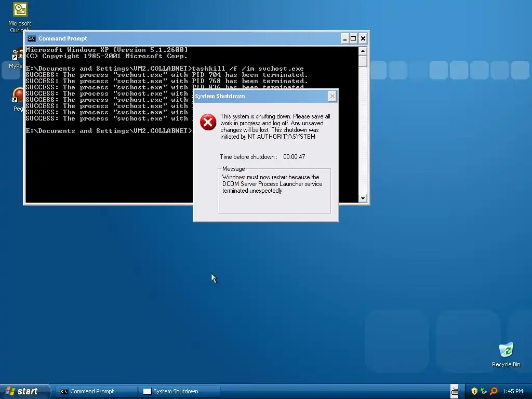Click the 'Microsoft Windows XP [Version 5.1.2600]' line
Screen dimensions: 532x399
coord(107,50)
